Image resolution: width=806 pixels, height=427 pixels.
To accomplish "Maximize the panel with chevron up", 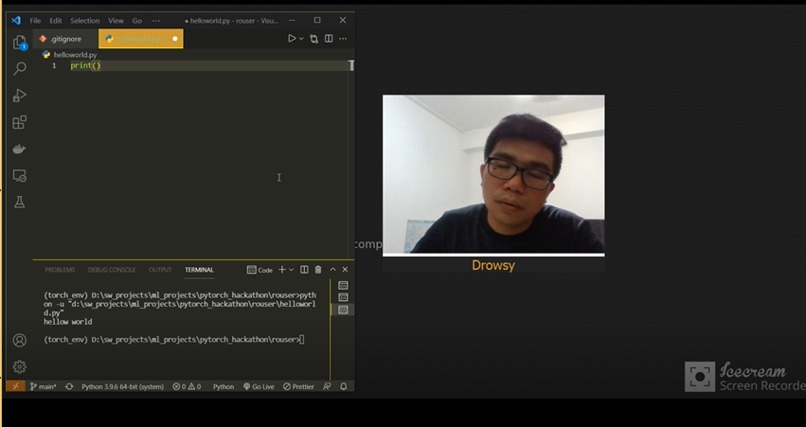I will click(333, 270).
